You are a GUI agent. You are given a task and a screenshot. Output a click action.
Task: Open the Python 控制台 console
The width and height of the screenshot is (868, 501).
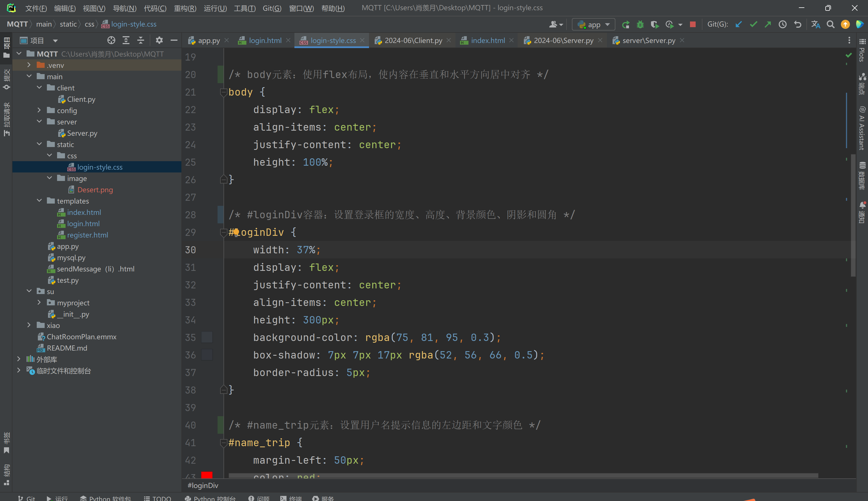click(210, 498)
